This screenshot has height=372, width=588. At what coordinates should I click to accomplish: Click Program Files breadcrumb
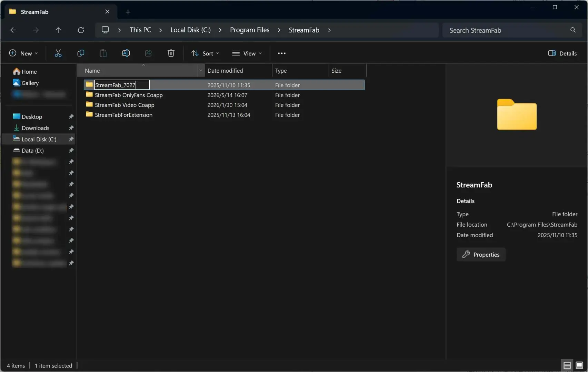point(250,30)
